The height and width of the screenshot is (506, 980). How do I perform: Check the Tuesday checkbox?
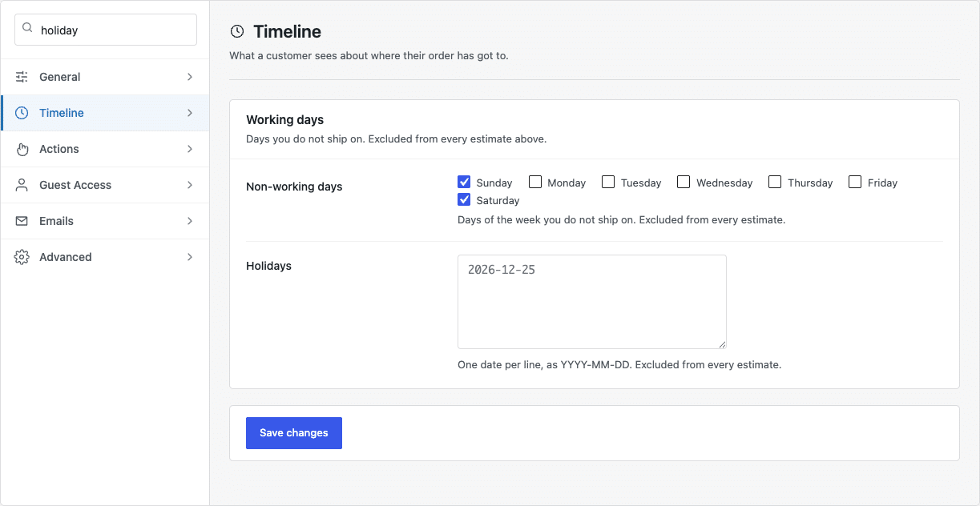[608, 182]
